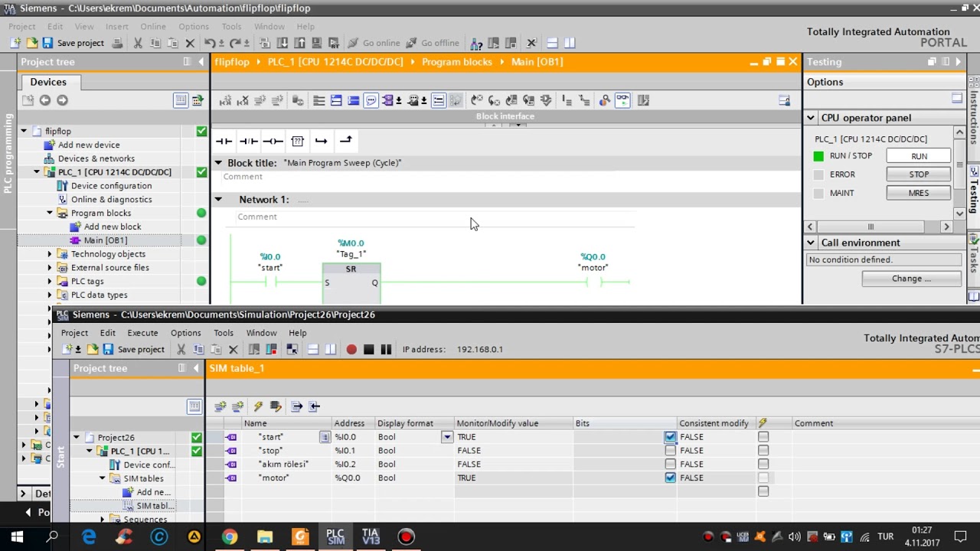Click the MRES button
Screen dimensions: 980x551
coord(919,193)
